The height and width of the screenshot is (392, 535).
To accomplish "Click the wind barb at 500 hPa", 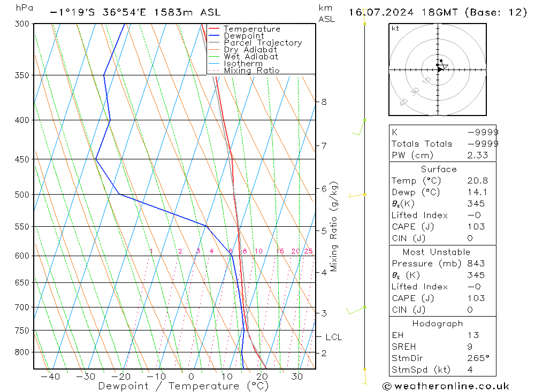I will [x=357, y=195].
